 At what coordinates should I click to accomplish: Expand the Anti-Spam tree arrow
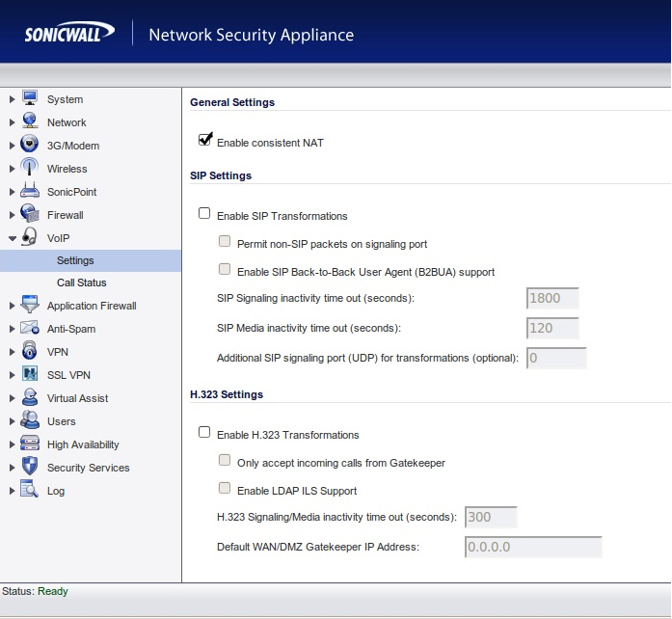point(12,329)
